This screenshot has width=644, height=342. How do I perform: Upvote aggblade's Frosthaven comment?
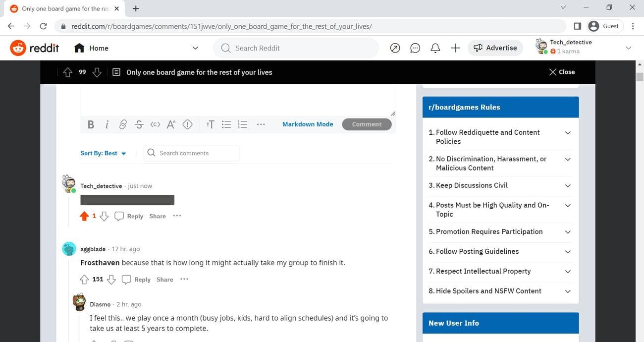tap(84, 280)
